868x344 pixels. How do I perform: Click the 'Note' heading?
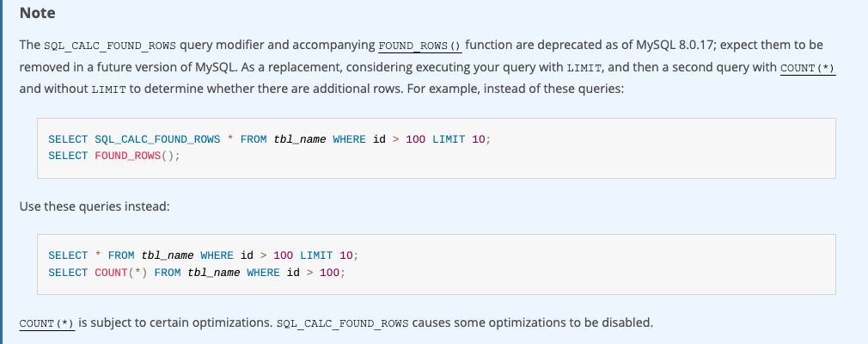pyautogui.click(x=37, y=13)
